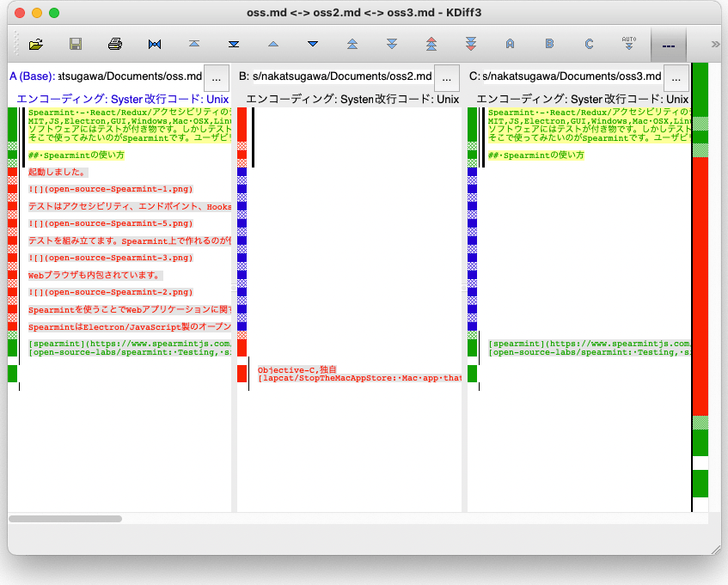Viewport: 728px width, 585px height.
Task: Jump to previous conflict icon
Action: (352, 44)
